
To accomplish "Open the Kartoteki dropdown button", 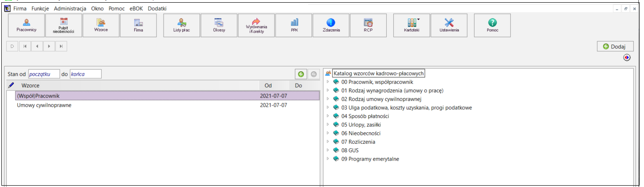I will pos(412,25).
